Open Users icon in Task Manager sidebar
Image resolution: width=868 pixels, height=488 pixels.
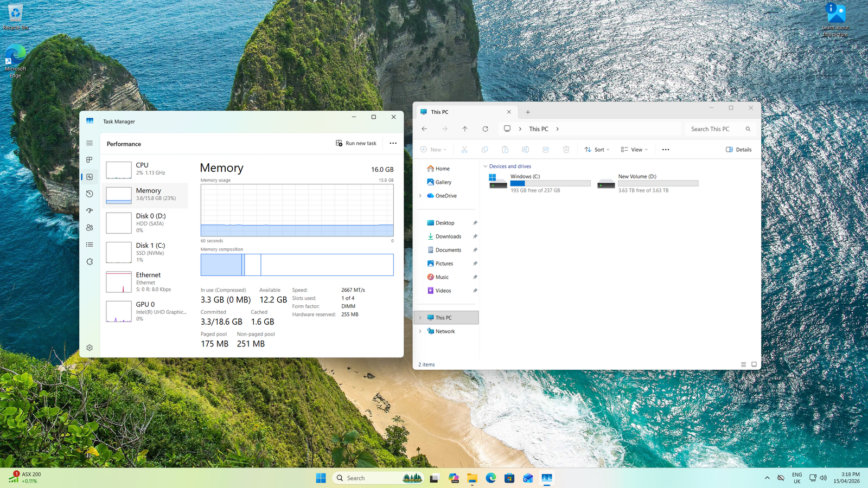click(x=90, y=228)
